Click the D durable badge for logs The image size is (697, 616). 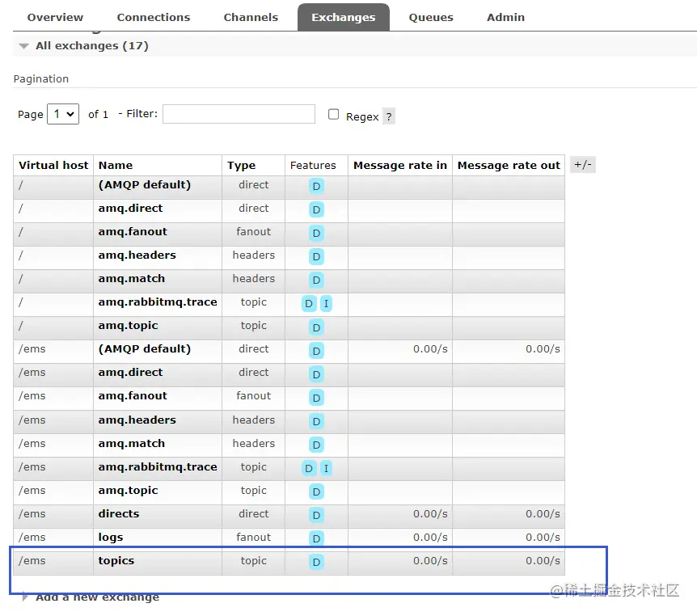[316, 538]
